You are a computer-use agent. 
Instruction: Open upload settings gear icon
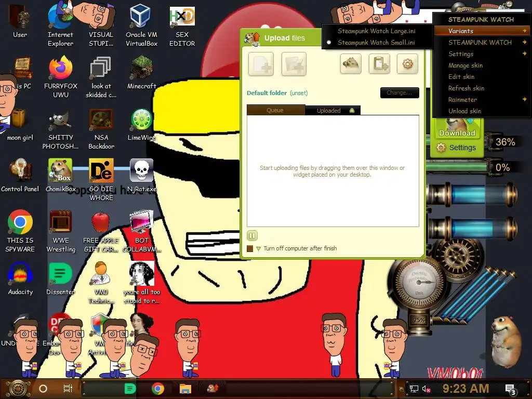click(x=407, y=63)
